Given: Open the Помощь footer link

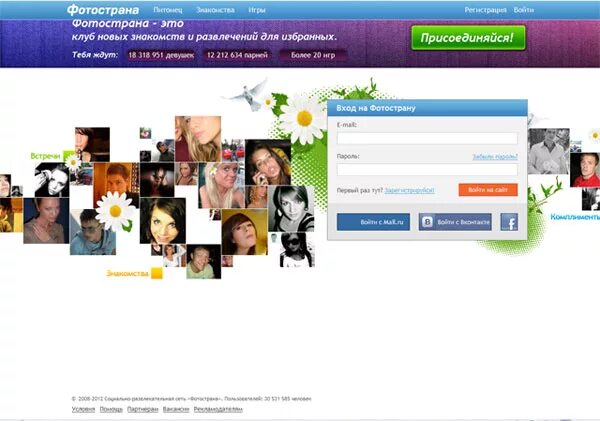Looking at the screenshot, I should [111, 409].
